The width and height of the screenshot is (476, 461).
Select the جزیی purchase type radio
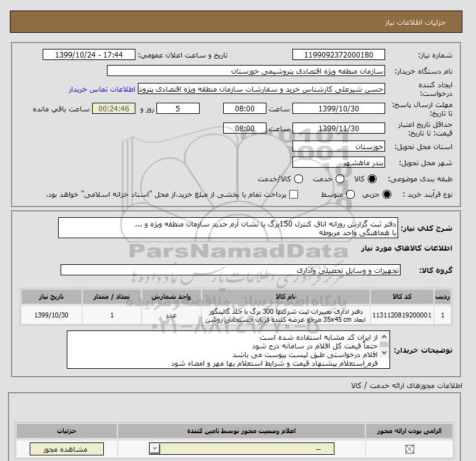[x=387, y=194]
